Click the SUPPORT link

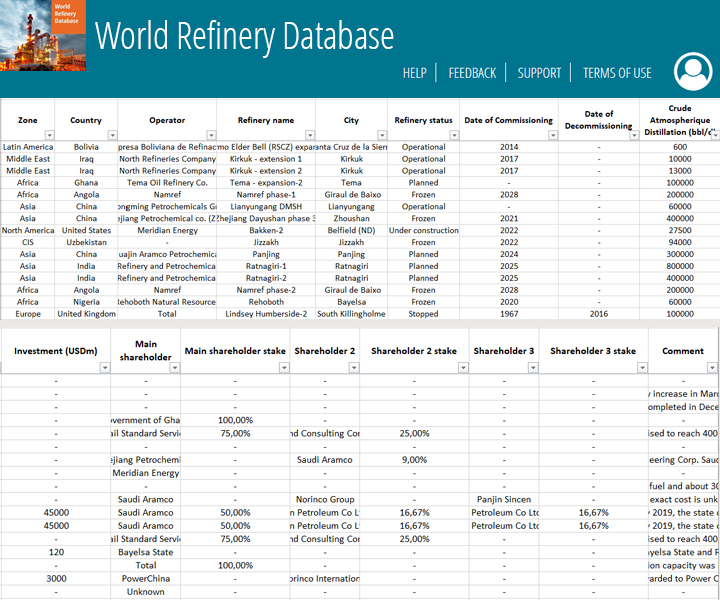point(539,73)
